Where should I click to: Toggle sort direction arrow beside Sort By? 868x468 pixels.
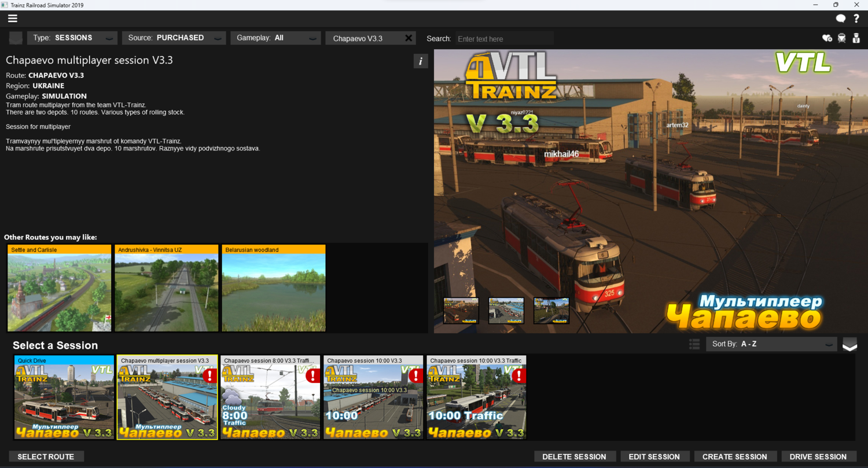(849, 344)
